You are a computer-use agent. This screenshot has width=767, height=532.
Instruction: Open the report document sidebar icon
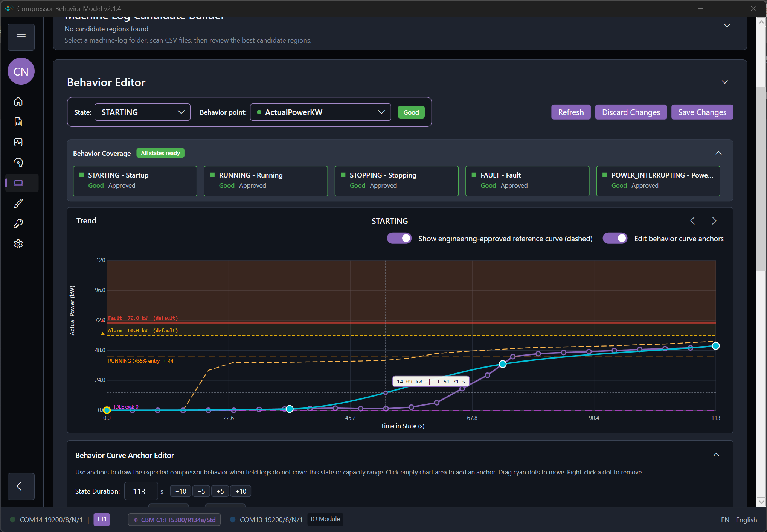point(18,122)
